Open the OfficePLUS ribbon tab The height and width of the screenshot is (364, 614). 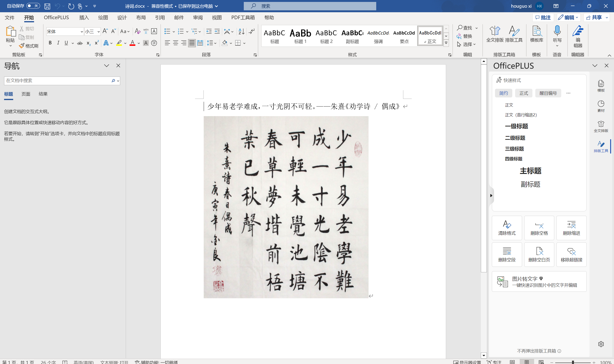[56, 18]
